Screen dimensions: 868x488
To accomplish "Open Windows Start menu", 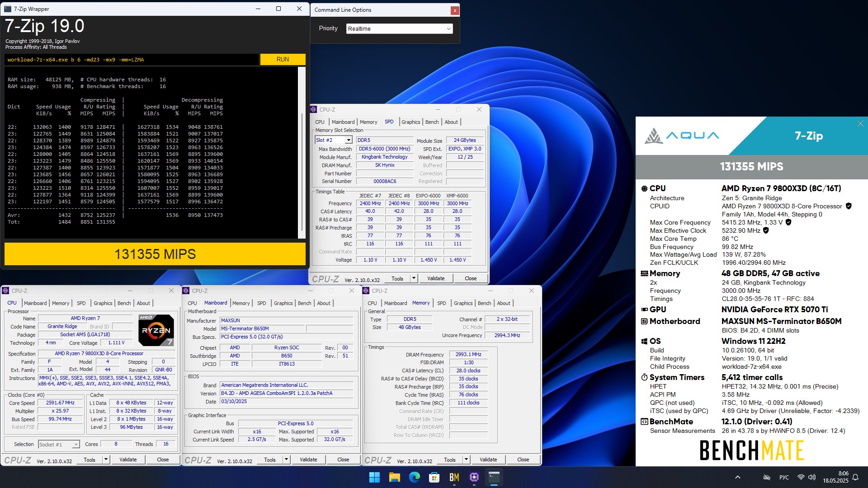I will pos(374,477).
